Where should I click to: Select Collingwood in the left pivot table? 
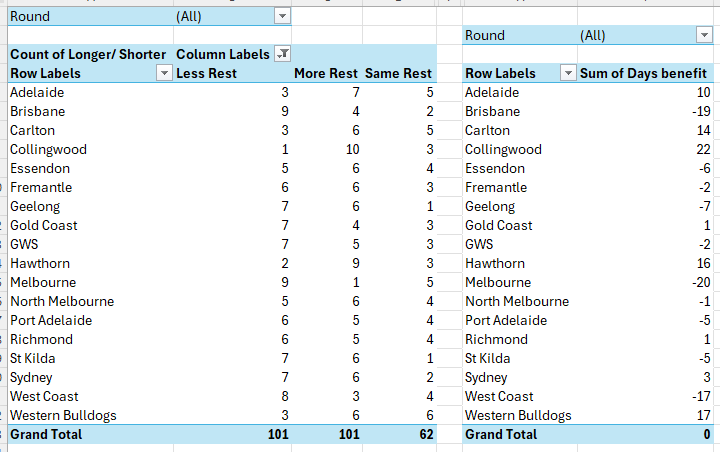click(48, 149)
